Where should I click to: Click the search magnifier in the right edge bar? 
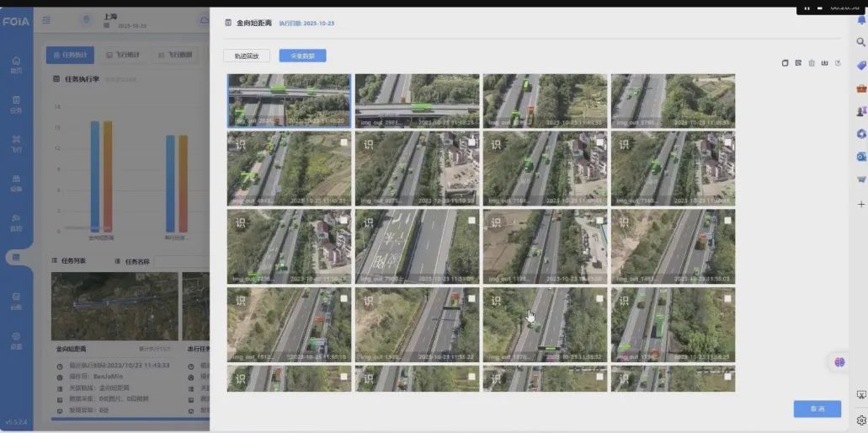click(x=860, y=42)
